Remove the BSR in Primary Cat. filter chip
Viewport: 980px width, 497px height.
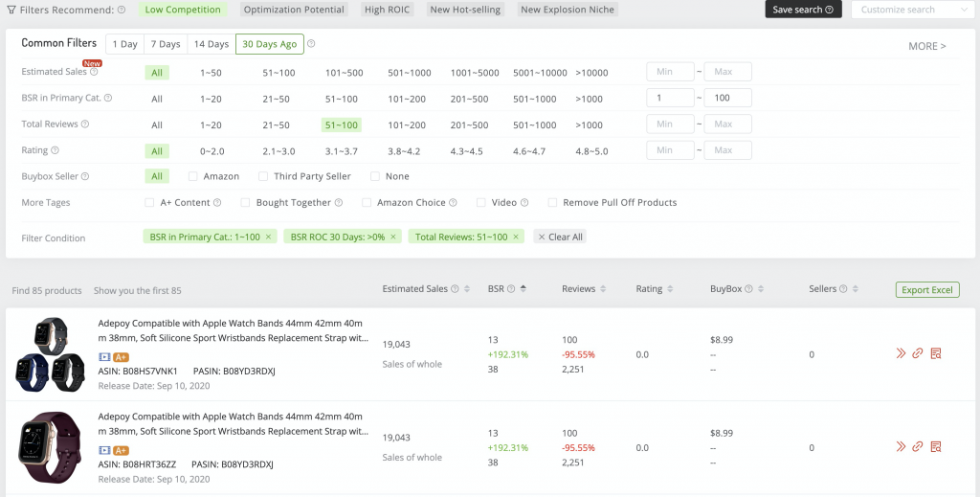268,237
